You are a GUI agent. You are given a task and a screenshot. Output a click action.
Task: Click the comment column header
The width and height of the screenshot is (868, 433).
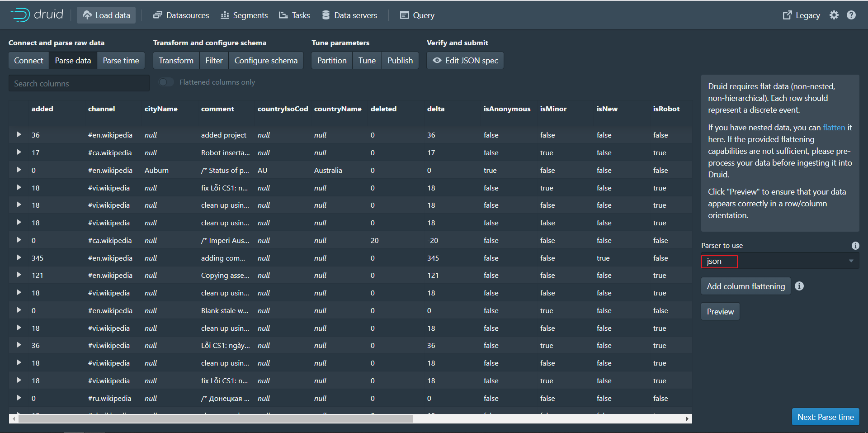(x=217, y=109)
